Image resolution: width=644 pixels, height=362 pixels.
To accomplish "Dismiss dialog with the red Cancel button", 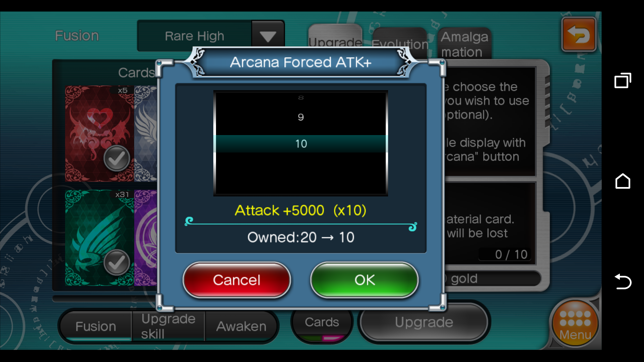I will [x=236, y=280].
